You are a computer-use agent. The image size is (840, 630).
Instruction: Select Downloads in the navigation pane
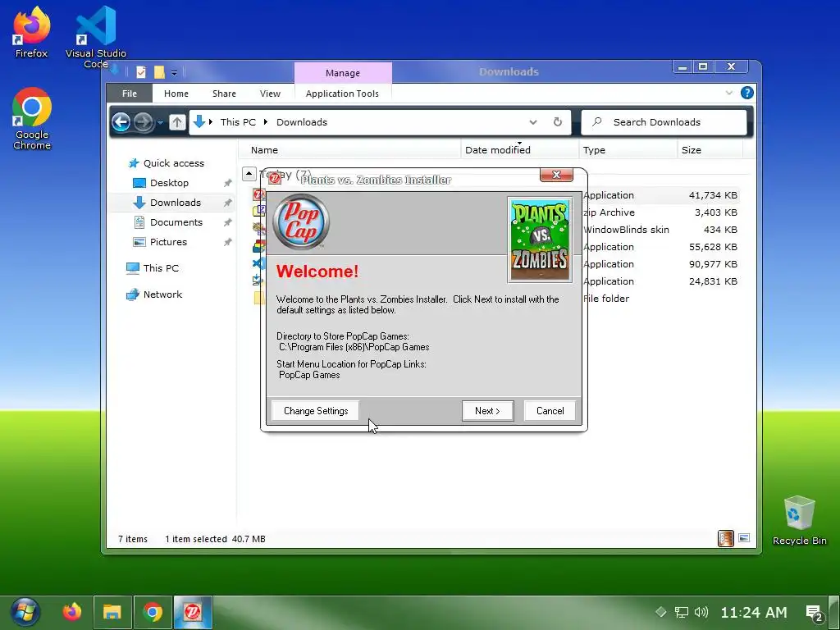pos(176,203)
